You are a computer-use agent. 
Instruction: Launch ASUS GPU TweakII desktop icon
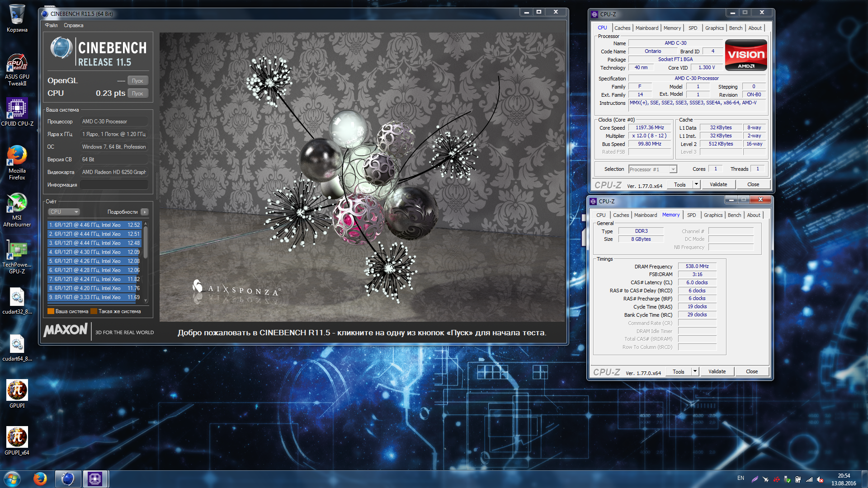click(17, 70)
